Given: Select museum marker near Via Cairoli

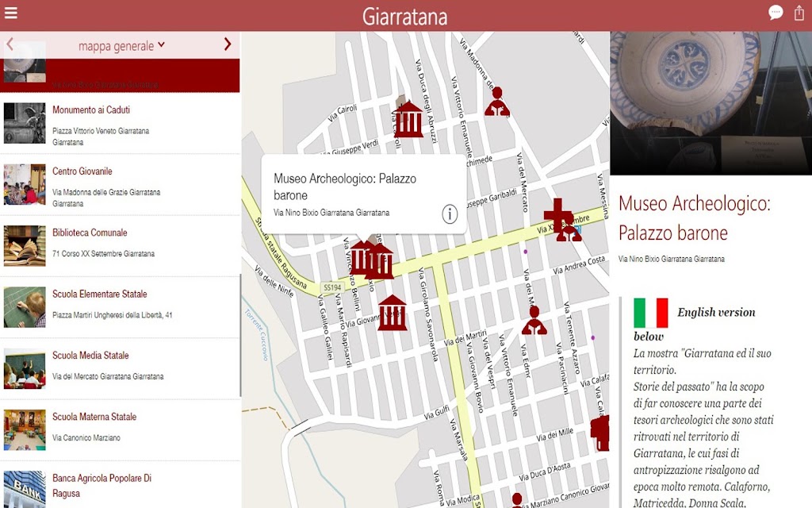Looking at the screenshot, I should (408, 119).
